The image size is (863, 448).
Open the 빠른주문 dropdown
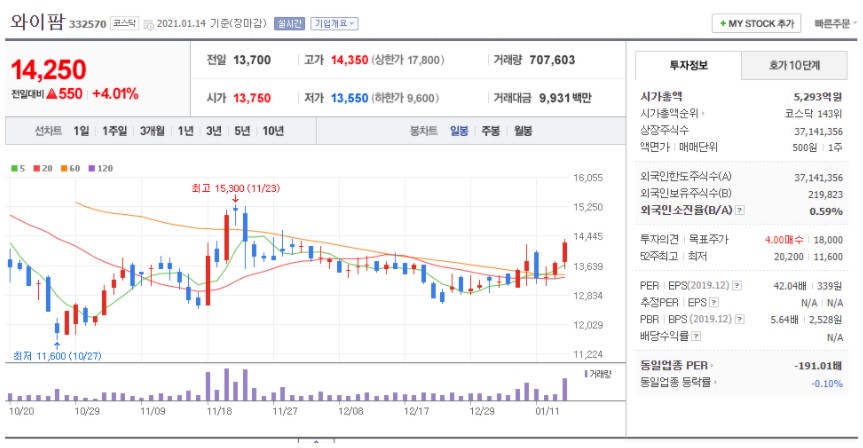[835, 24]
